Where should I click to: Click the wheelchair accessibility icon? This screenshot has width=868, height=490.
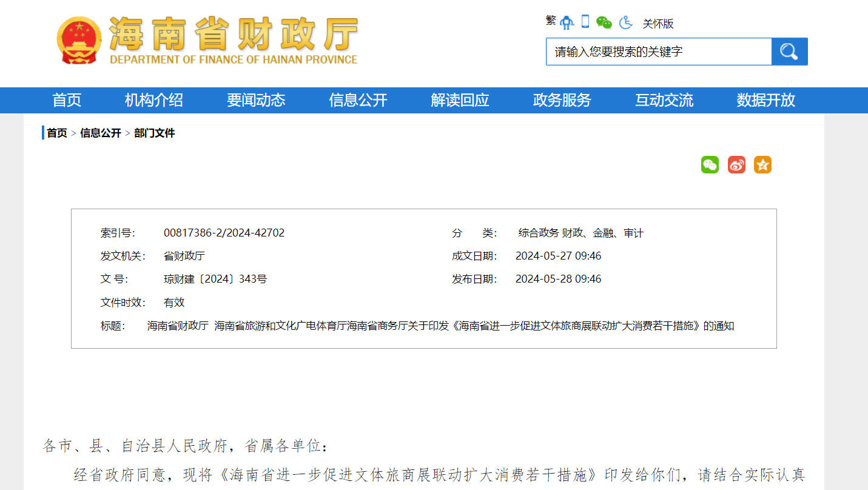tap(625, 22)
